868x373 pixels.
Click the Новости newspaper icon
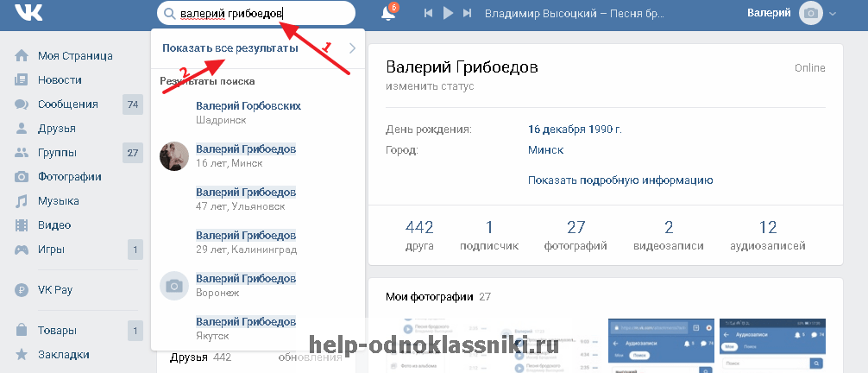coord(22,79)
